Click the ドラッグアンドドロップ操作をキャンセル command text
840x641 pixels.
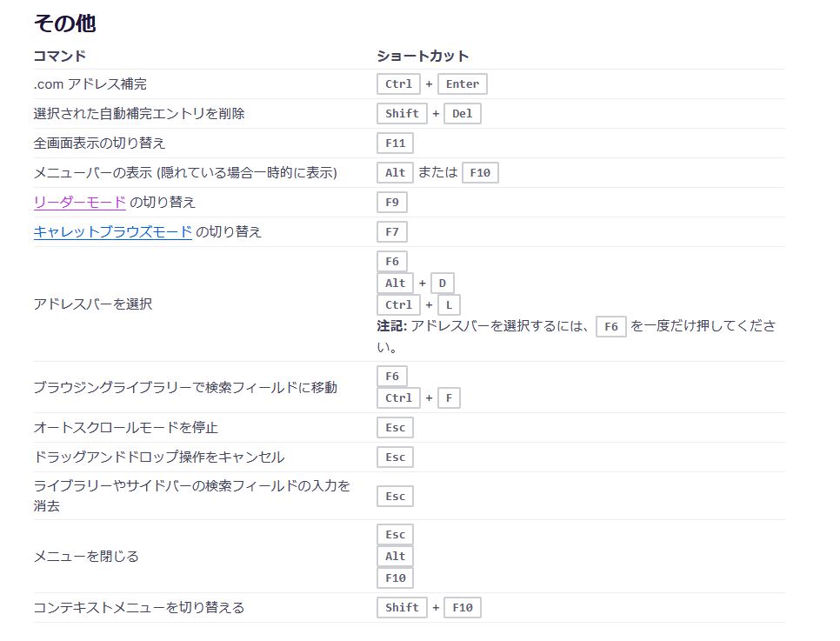click(158, 457)
